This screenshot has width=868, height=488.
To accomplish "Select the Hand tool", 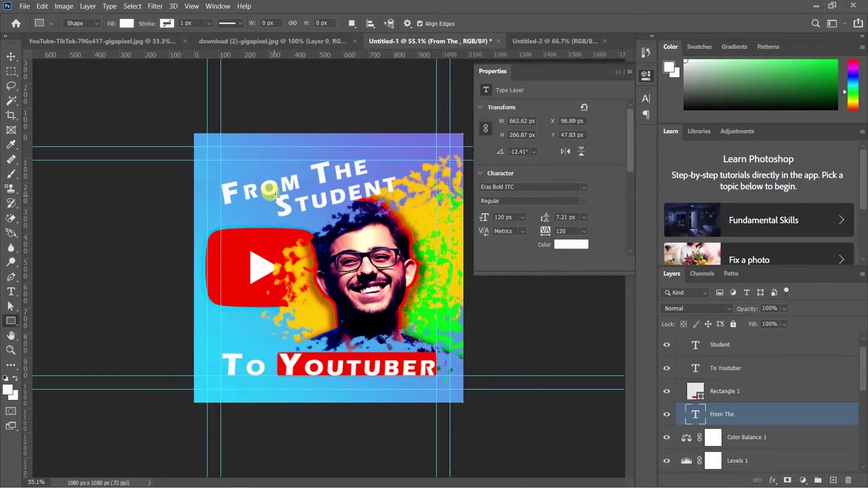I will (x=11, y=335).
